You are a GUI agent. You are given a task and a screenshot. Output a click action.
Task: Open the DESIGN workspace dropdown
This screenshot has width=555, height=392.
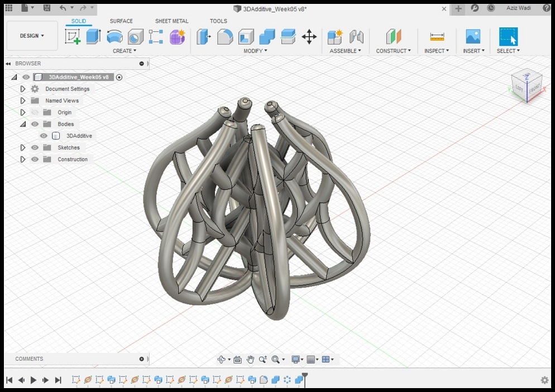(x=32, y=36)
